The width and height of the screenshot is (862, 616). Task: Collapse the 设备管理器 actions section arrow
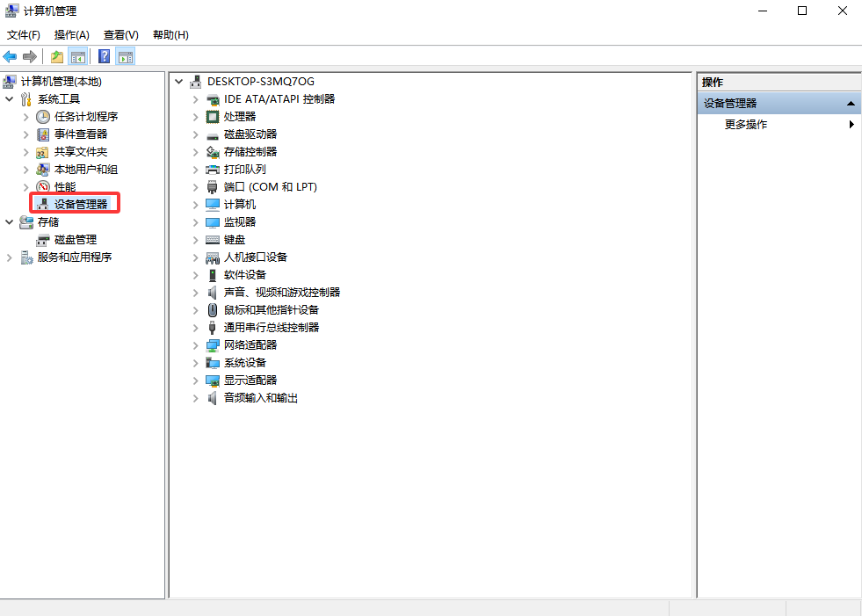[x=851, y=104]
